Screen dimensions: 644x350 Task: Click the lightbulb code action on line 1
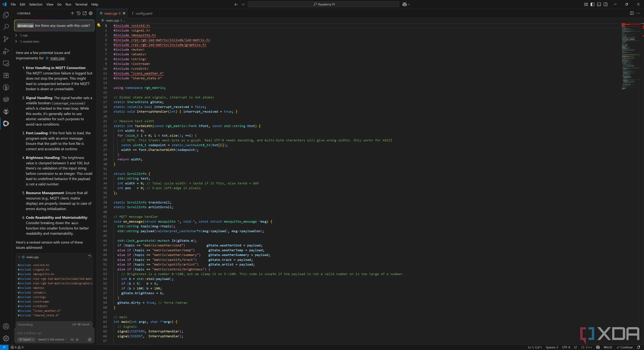[x=99, y=25]
